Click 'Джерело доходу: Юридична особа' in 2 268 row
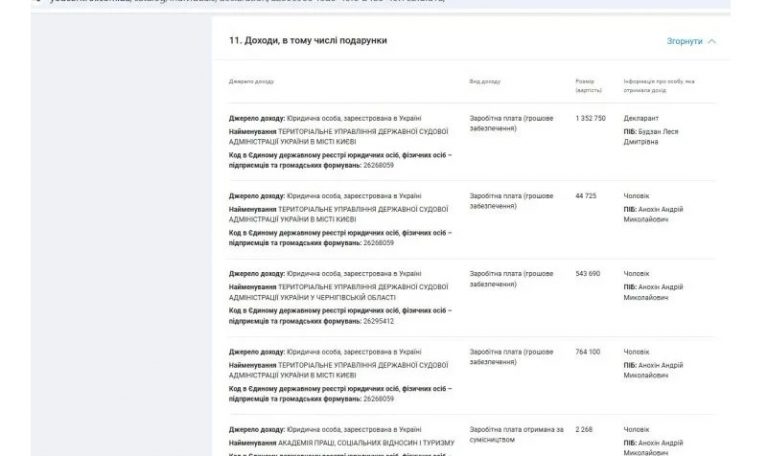 (325, 430)
